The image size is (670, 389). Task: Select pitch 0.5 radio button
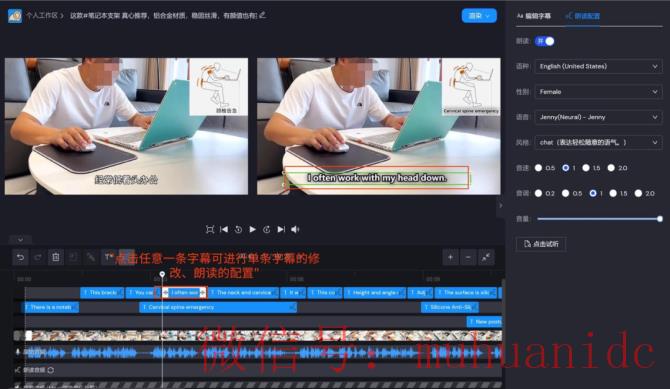tap(566, 193)
